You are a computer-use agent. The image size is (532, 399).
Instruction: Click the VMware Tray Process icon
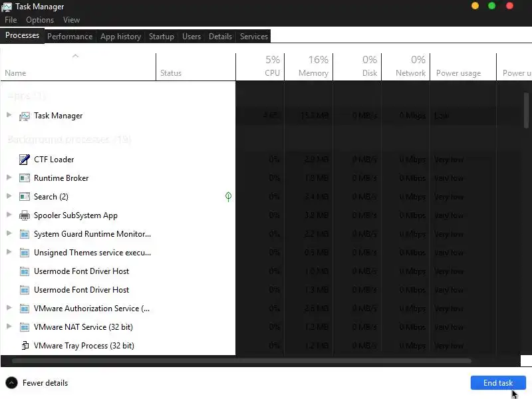point(25,346)
